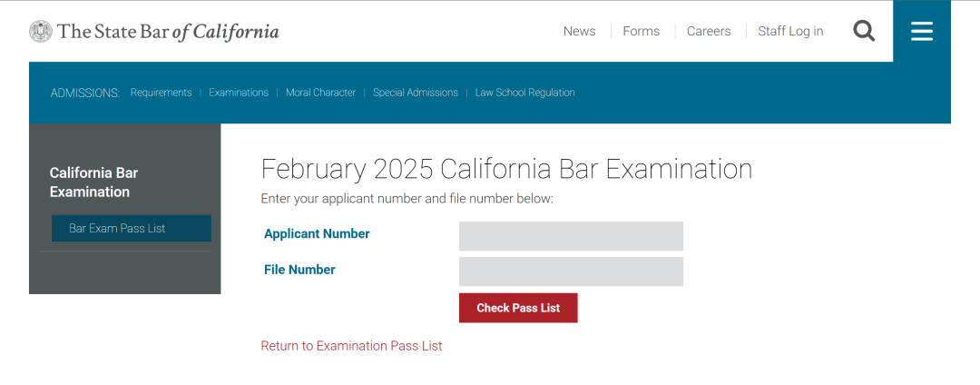The width and height of the screenshot is (980, 385).
Task: Select Examinations in Admissions nav
Action: tap(239, 93)
